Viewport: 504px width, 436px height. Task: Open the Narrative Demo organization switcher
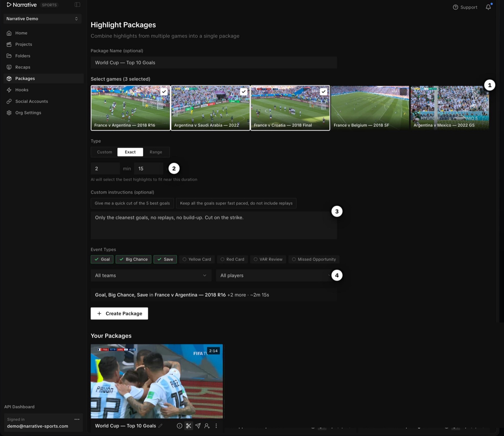click(43, 19)
